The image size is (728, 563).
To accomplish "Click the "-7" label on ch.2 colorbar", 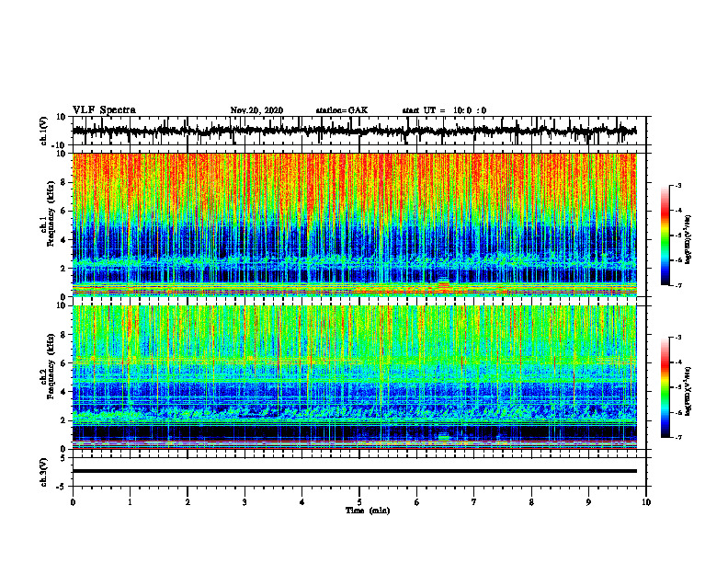I will coord(678,437).
